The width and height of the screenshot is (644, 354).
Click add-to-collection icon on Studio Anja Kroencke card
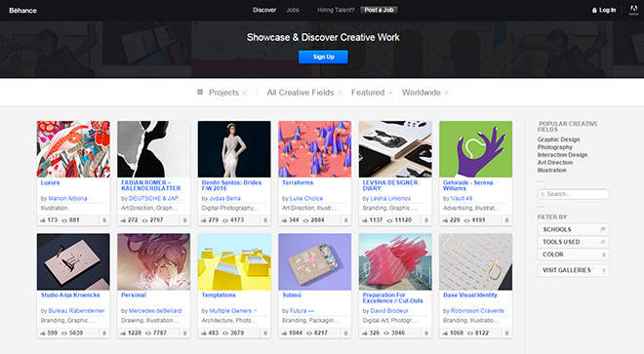tap(104, 334)
